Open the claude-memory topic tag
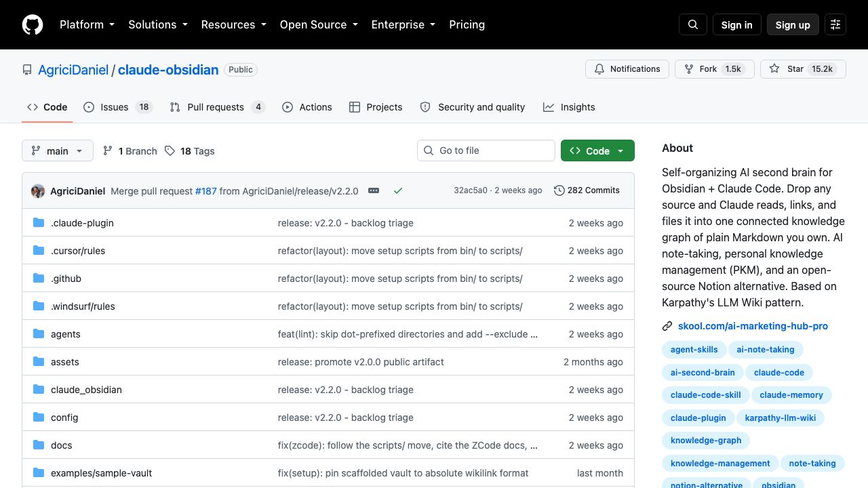Image resolution: width=868 pixels, height=488 pixels. [791, 395]
